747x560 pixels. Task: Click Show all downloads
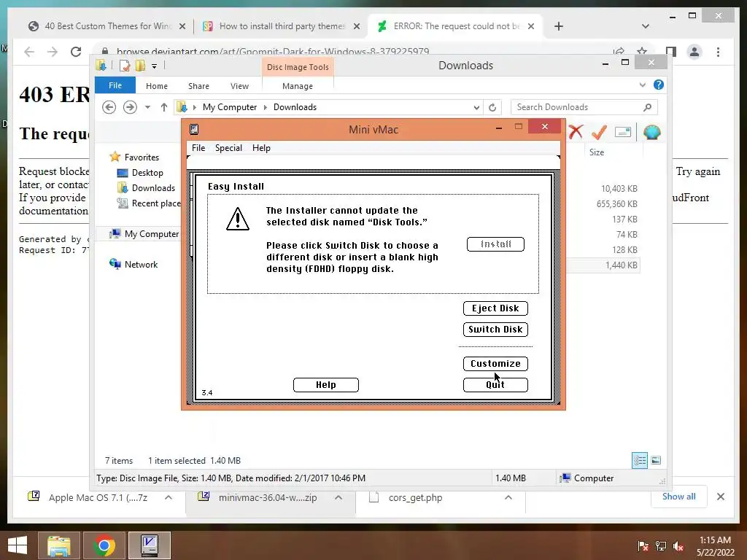click(x=678, y=496)
